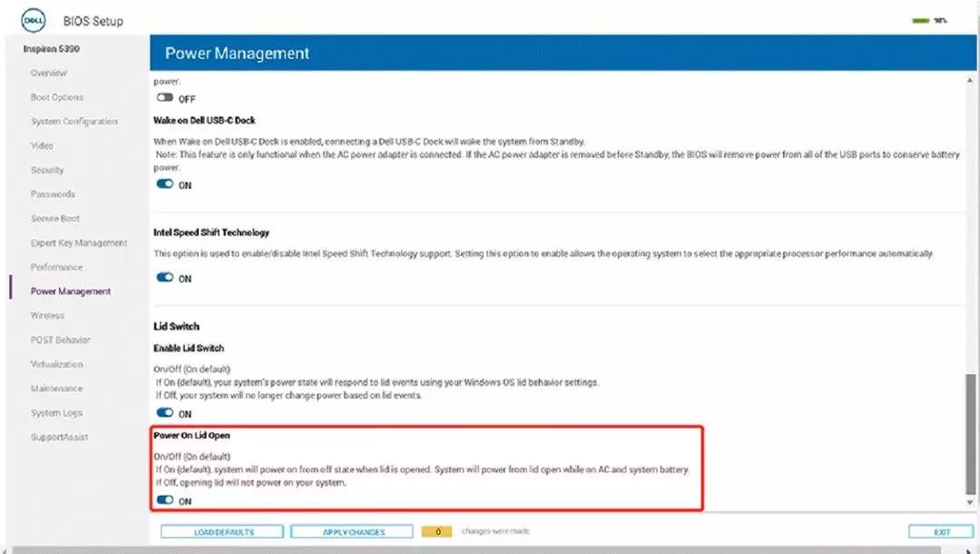Click the Enable Lid Switch heading
Screen dimensions: 980x554
point(189,348)
